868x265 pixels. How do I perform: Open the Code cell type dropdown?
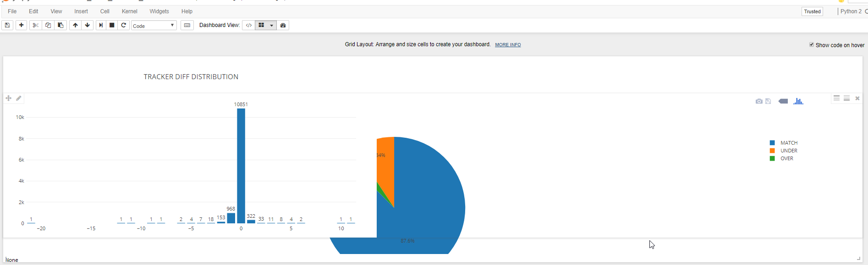(x=154, y=25)
